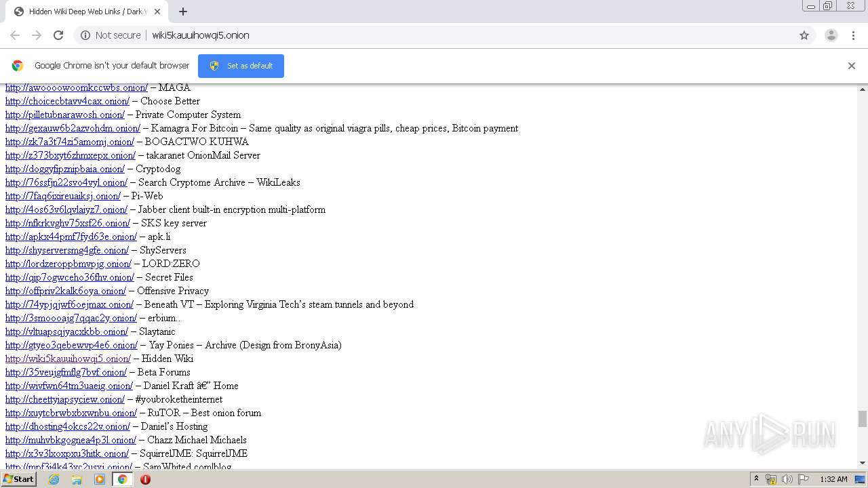The height and width of the screenshot is (488, 868).
Task: Set Chrome as default browser
Action: [241, 66]
